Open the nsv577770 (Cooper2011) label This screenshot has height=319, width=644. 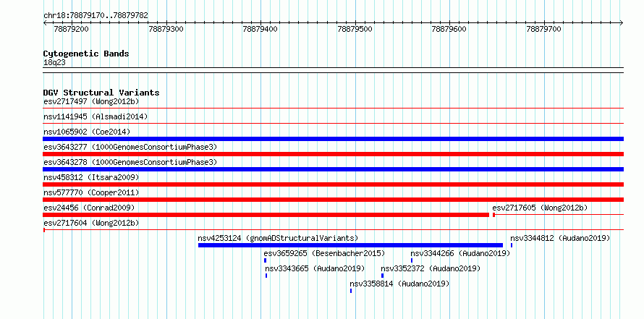point(91,192)
